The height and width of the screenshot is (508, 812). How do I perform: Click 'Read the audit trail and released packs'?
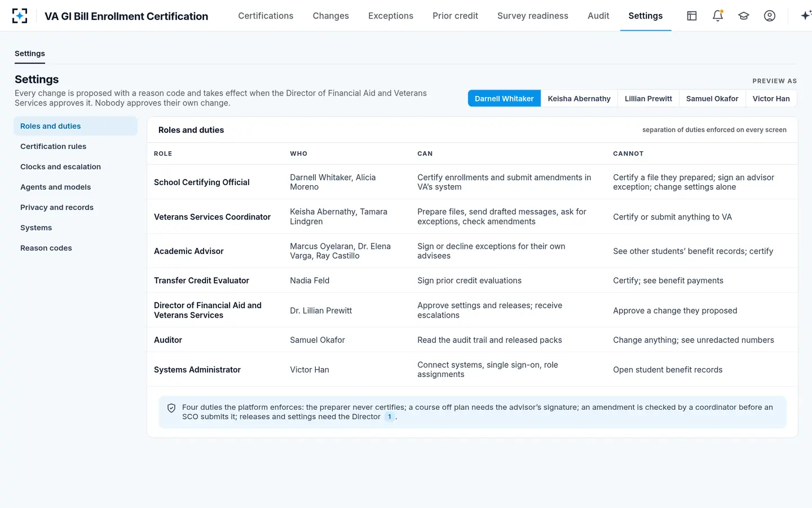[x=489, y=340]
